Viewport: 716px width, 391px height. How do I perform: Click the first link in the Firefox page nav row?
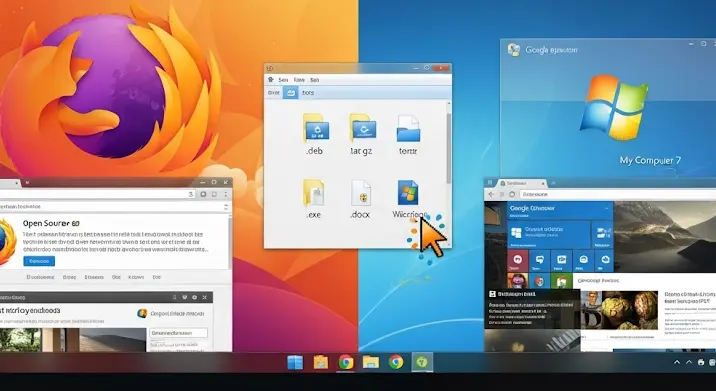(40, 277)
